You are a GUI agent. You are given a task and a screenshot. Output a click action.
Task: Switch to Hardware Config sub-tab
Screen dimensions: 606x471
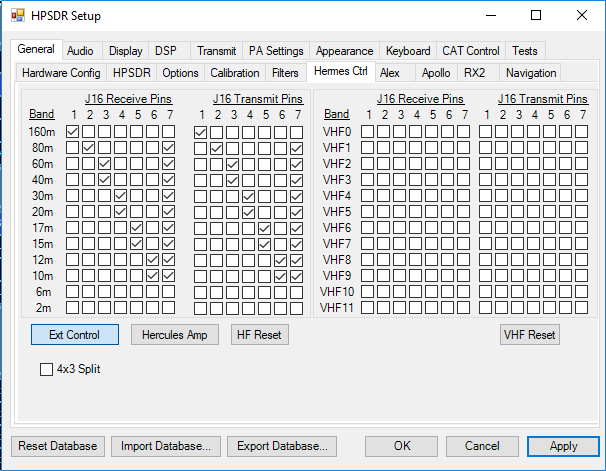(x=61, y=73)
